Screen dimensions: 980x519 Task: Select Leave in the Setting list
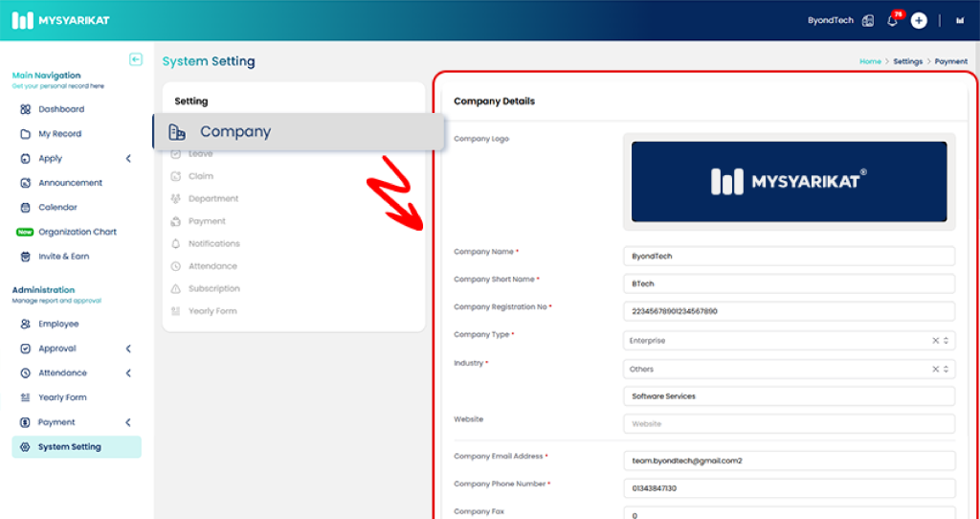(201, 154)
